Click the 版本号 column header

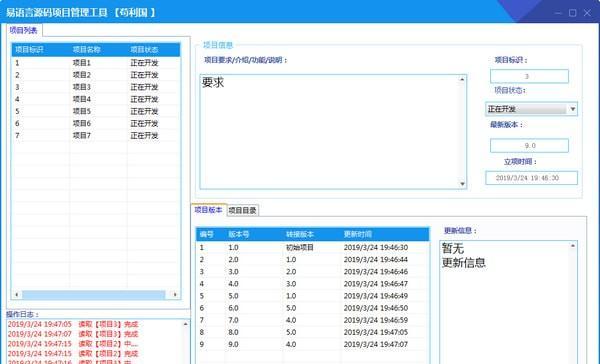click(254, 234)
